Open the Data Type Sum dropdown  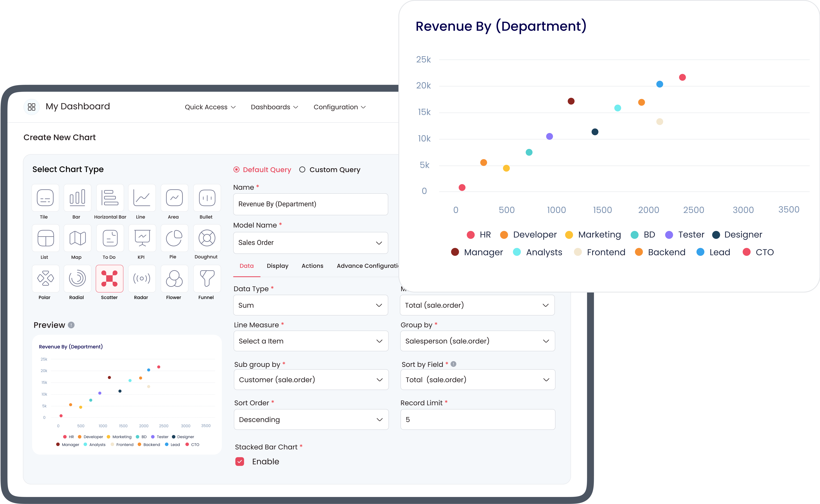click(310, 305)
